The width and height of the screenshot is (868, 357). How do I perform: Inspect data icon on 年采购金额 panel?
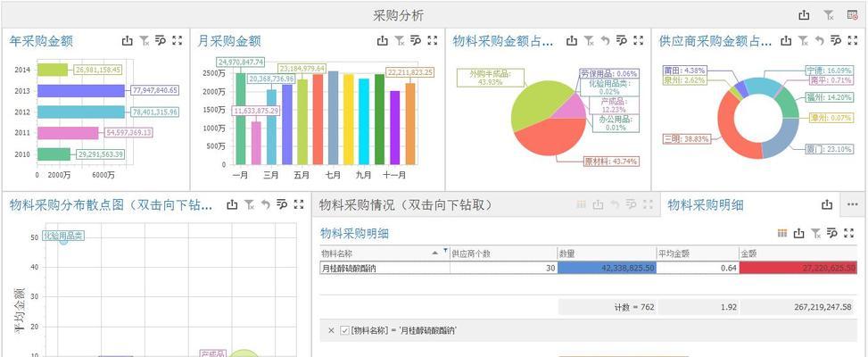point(161,40)
